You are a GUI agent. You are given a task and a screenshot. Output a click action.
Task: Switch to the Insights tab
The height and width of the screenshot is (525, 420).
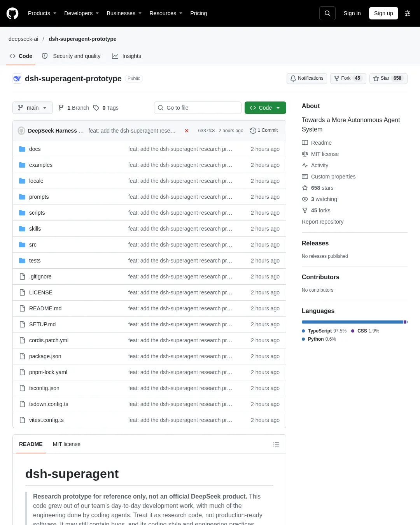click(126, 56)
